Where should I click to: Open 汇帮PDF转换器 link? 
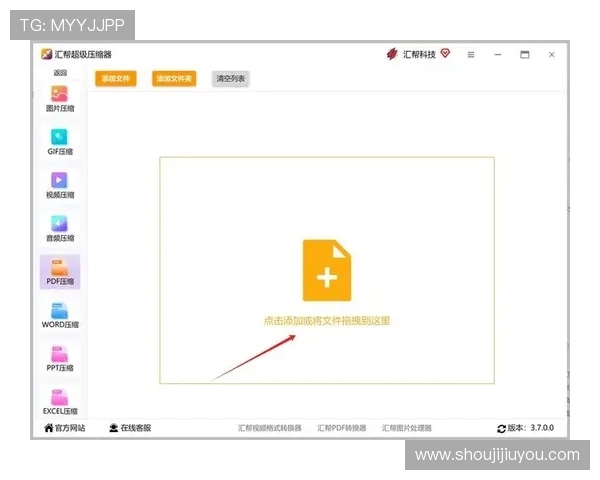[x=342, y=428]
